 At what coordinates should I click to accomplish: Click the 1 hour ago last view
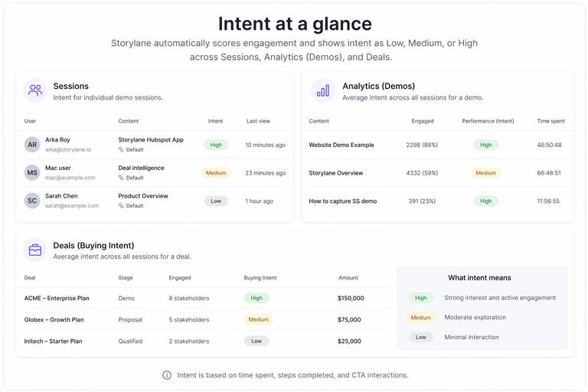click(260, 201)
